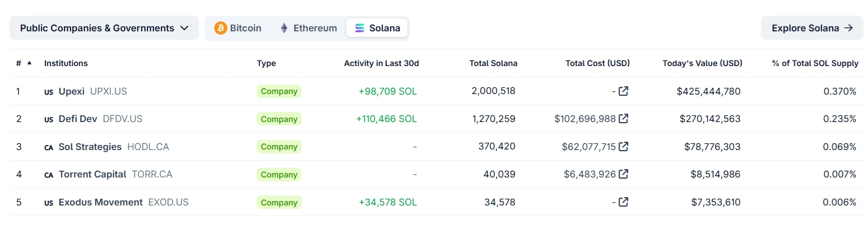Viewport: 868px width, 229px height.
Task: Sort by Total Solana column header
Action: click(x=493, y=63)
